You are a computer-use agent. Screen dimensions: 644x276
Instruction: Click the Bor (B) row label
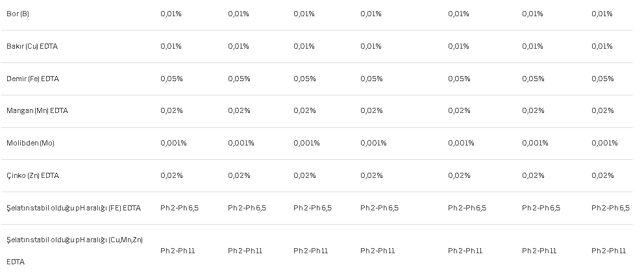click(18, 14)
